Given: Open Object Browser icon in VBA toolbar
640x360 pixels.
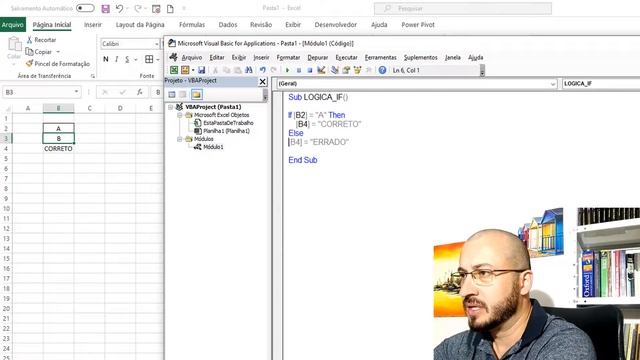Looking at the screenshot, I should click(358, 70).
